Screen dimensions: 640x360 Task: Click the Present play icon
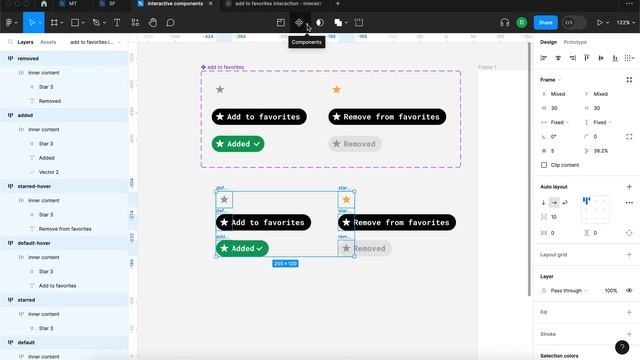599,23
